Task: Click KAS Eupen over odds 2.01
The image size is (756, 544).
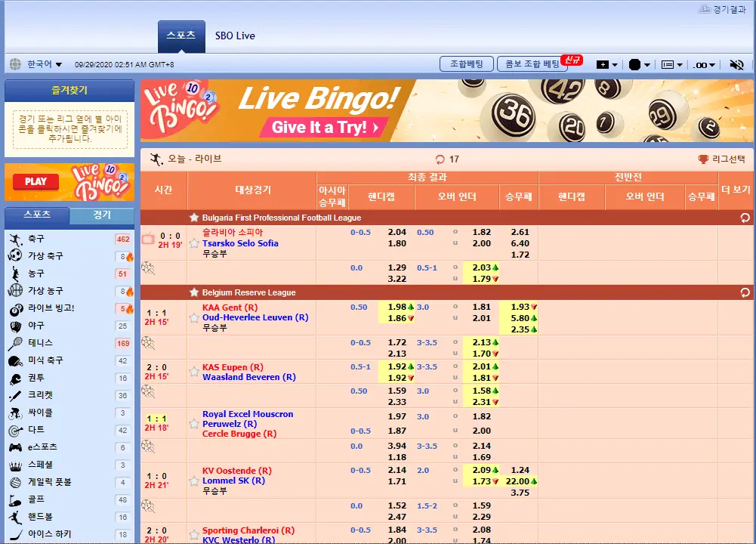Action: tap(481, 366)
